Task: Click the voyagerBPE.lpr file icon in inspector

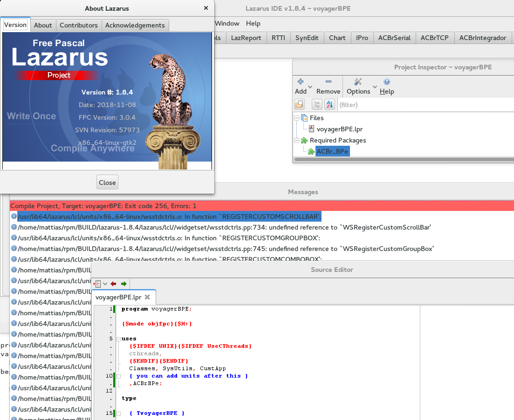Action: click(311, 129)
